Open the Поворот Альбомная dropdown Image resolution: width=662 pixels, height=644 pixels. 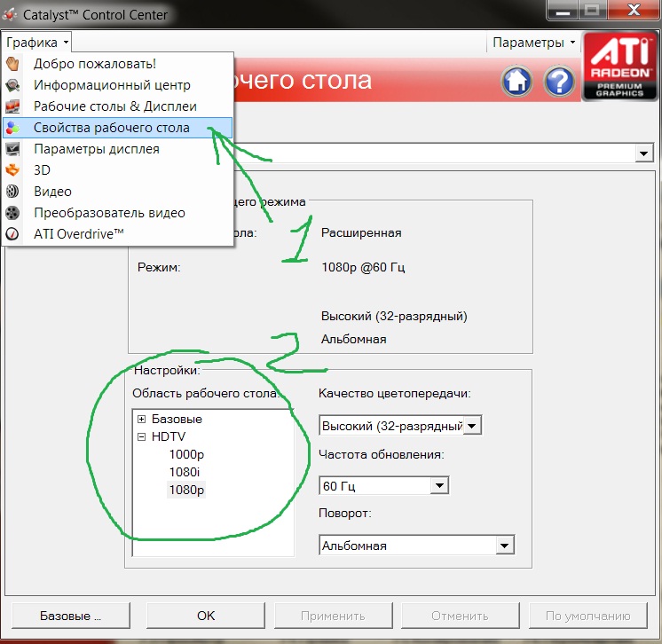505,546
